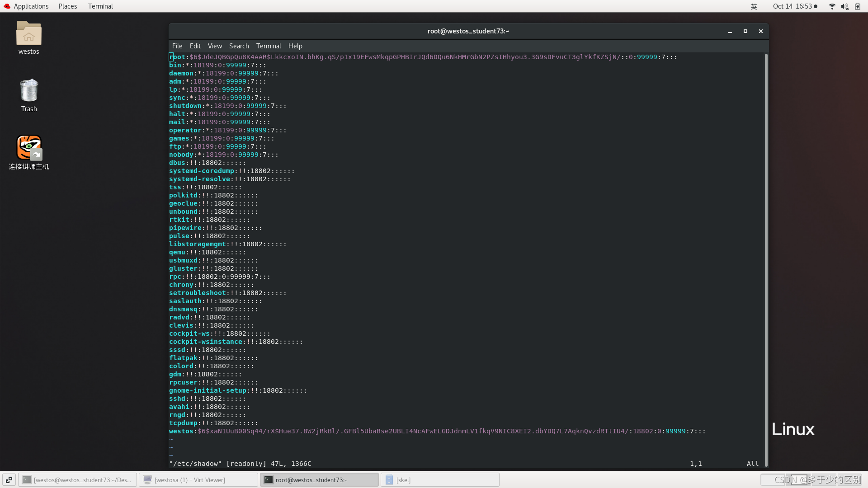This screenshot has width=868, height=488.
Task: Switch to westosa (1) - Virt Viewer taskbar window
Action: point(198,480)
